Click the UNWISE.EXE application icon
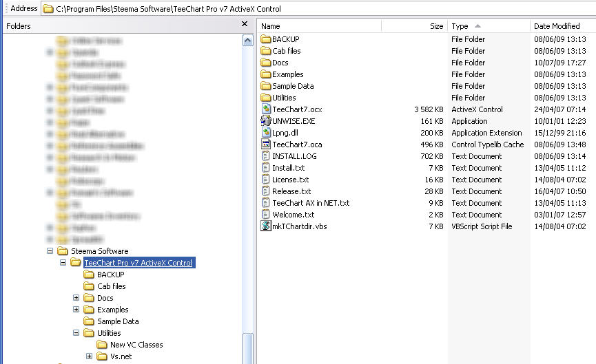 tap(266, 121)
